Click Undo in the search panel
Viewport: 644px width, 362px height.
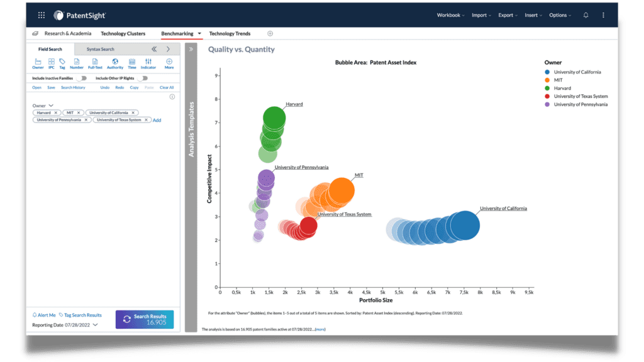[x=105, y=87]
